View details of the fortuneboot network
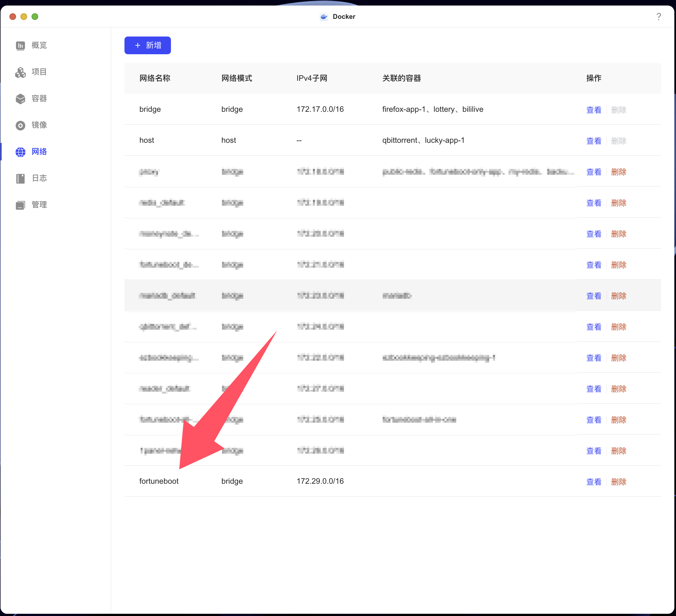This screenshot has width=676, height=616. click(593, 482)
